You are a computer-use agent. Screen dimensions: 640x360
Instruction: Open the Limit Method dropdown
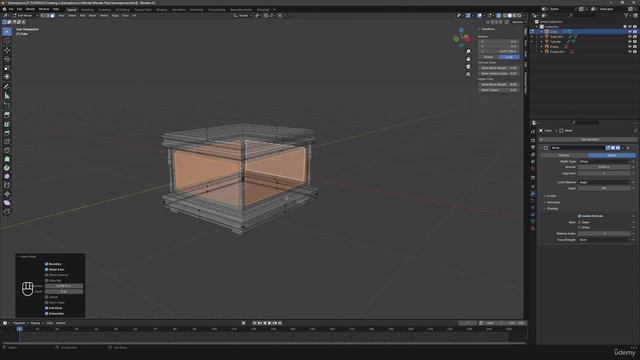click(x=604, y=182)
